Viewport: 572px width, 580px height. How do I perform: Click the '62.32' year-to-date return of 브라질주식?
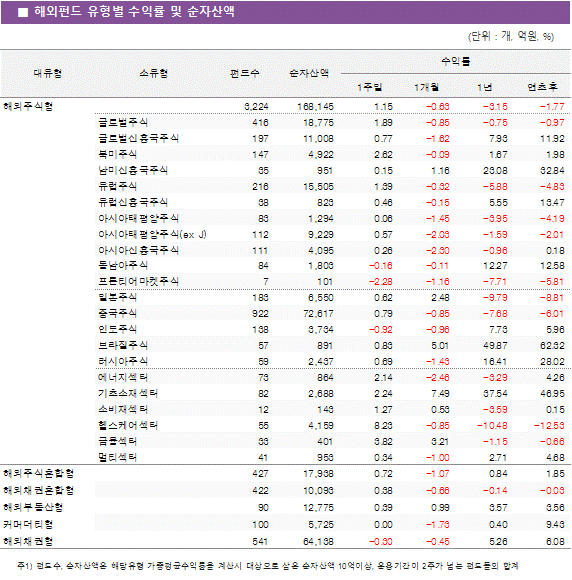(x=552, y=346)
